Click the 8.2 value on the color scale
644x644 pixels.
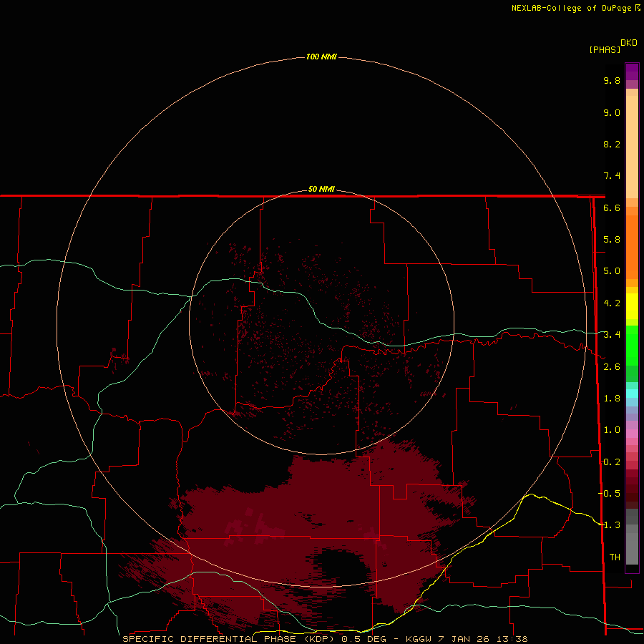(x=612, y=144)
